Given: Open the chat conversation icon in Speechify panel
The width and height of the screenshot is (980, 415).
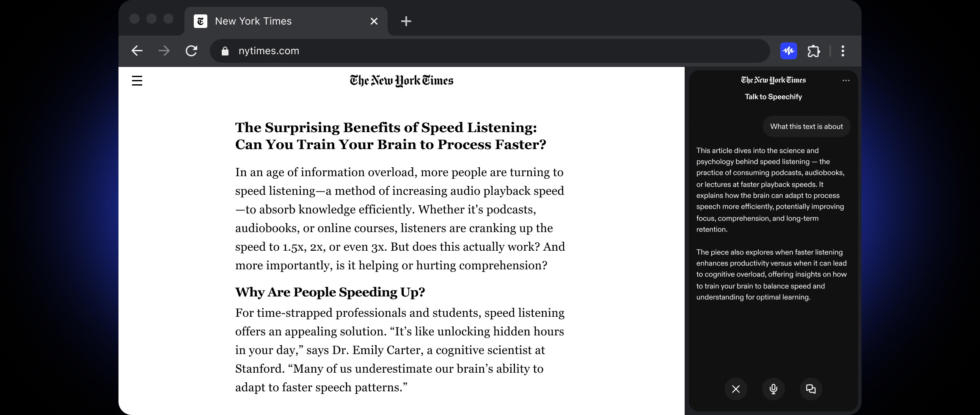Looking at the screenshot, I should [811, 389].
